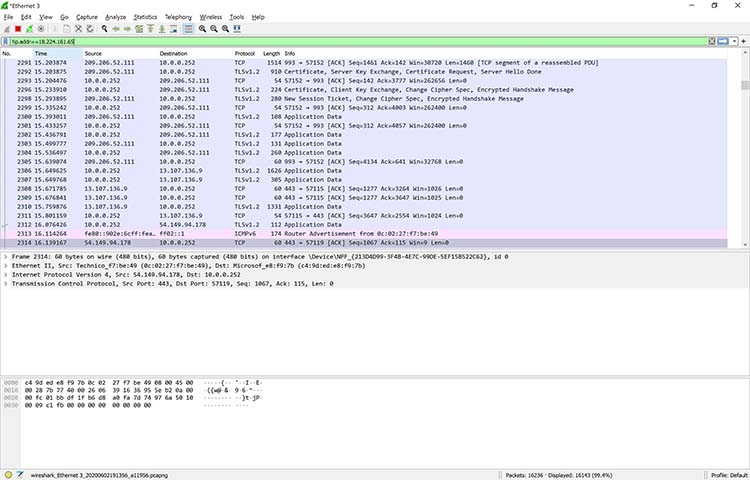Click packet list scrollbar up arrow
Image resolution: width=750 pixels, height=480 pixels.
click(x=745, y=53)
